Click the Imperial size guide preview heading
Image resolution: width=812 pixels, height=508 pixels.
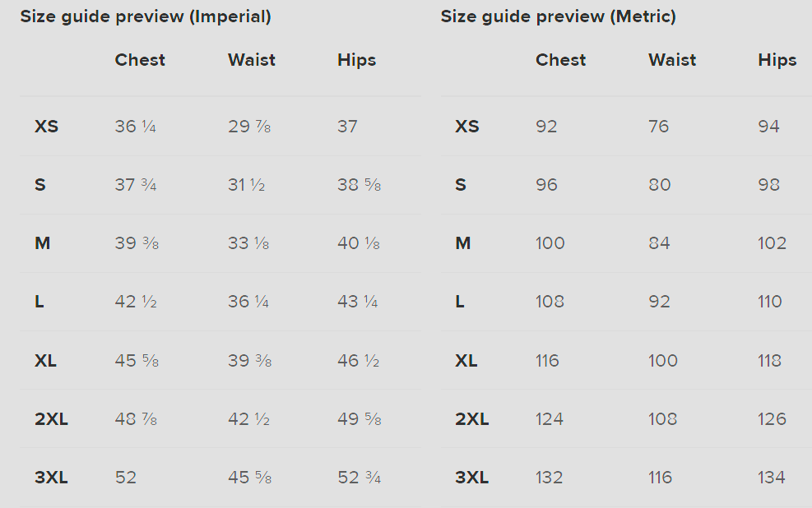pos(146,16)
